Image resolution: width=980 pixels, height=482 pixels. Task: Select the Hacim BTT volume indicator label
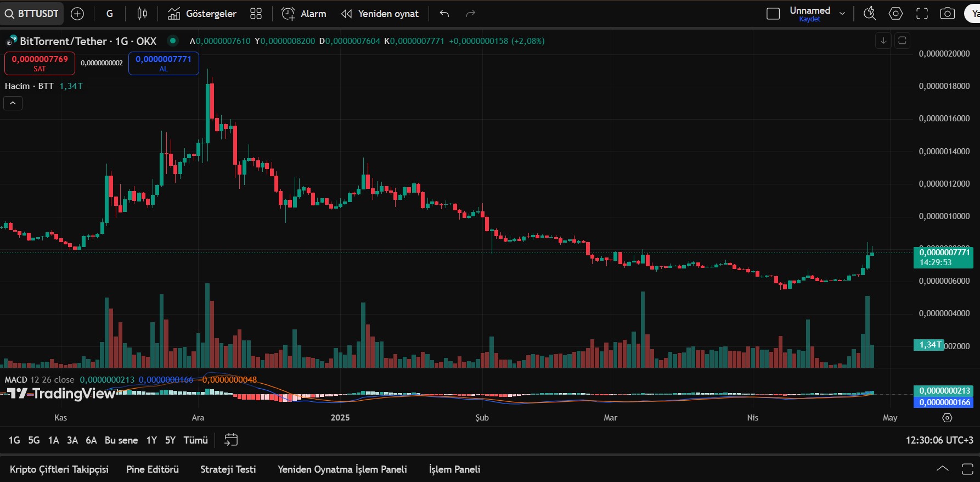click(29, 86)
